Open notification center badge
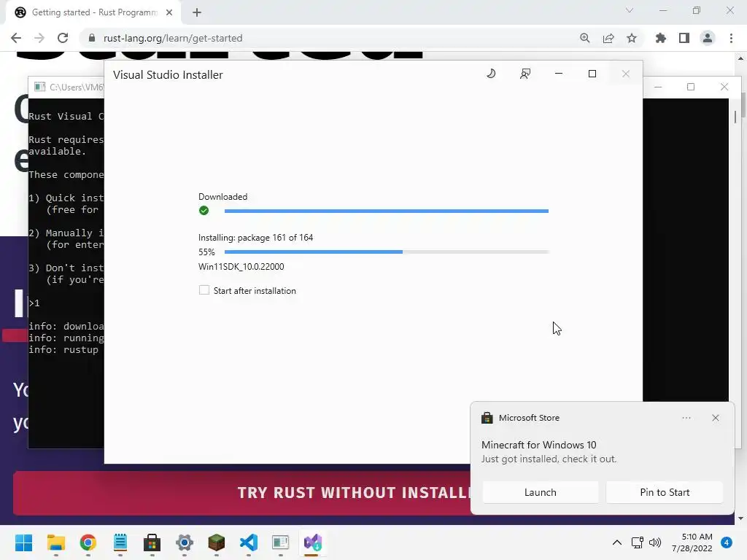This screenshot has width=747, height=560. [x=727, y=542]
